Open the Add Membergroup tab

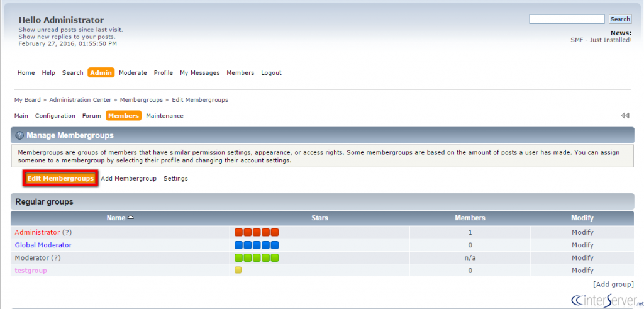(128, 179)
